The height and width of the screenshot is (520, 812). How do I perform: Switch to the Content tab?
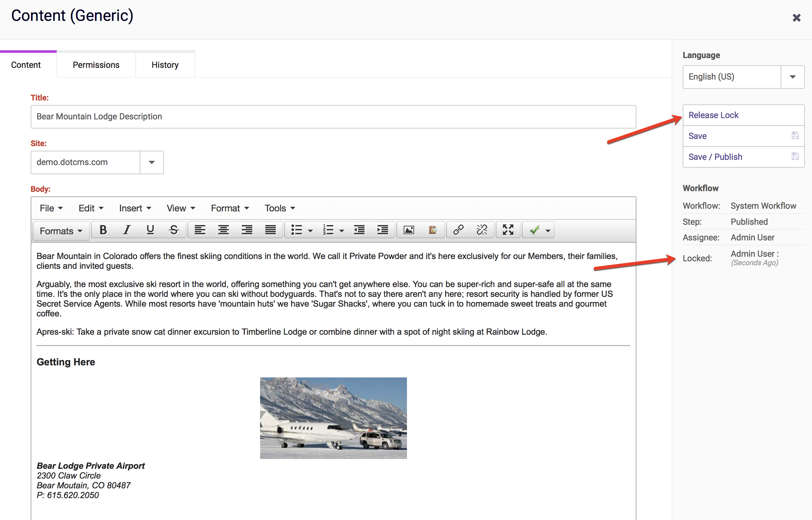coord(26,65)
